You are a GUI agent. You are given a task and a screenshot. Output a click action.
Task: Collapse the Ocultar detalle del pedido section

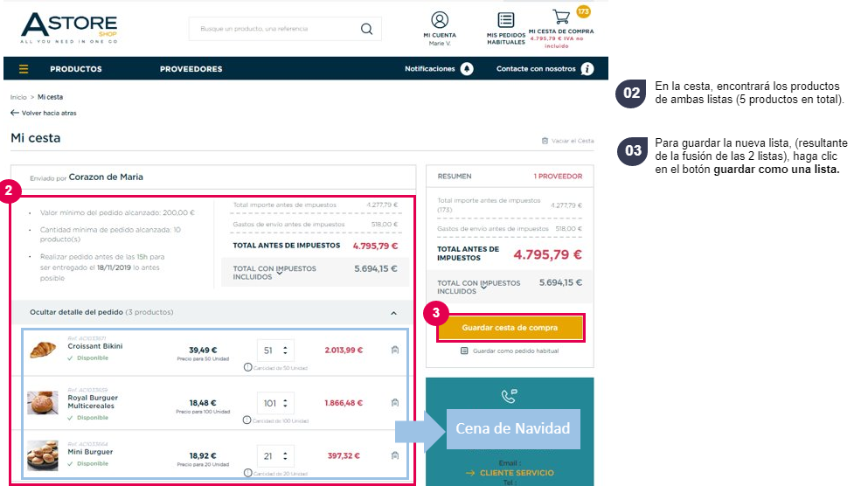(x=393, y=313)
